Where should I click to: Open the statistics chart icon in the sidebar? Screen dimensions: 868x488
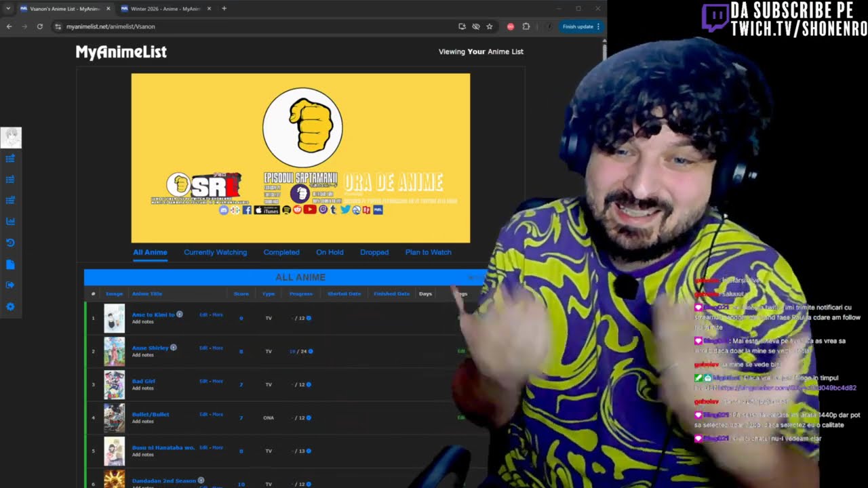point(10,222)
